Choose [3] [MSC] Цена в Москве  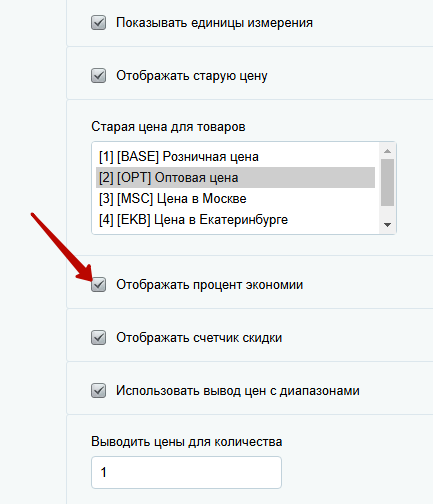[x=235, y=199]
